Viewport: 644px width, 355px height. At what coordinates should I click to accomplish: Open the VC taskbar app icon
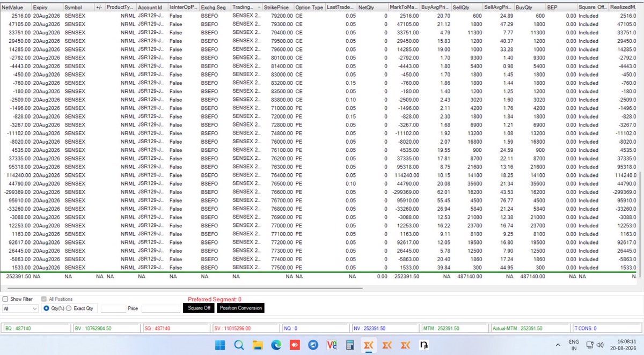point(331,345)
